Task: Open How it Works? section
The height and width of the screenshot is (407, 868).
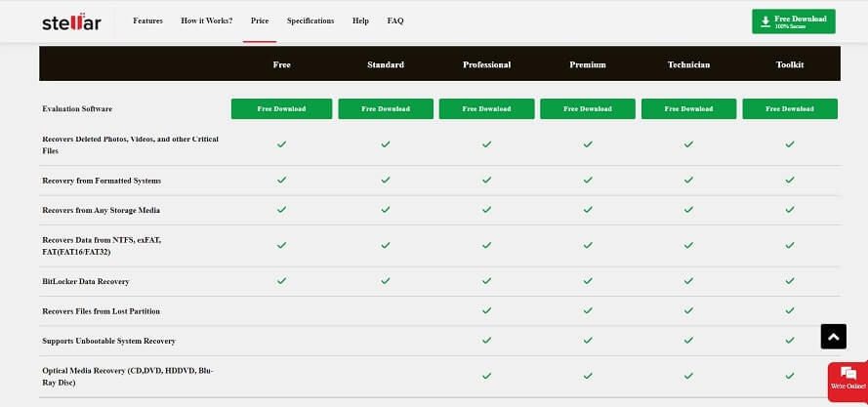Action: coord(206,21)
